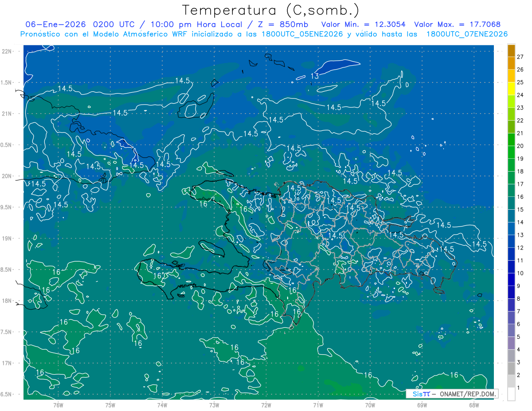Click the dark blue swatch between 9 and 10
This screenshot has height=411, width=532.
(511, 279)
